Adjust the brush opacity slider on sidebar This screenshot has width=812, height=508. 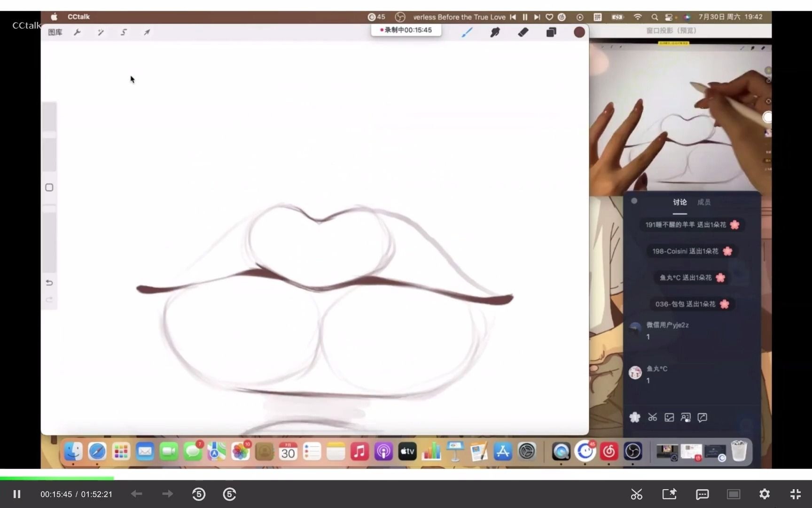[x=49, y=240]
